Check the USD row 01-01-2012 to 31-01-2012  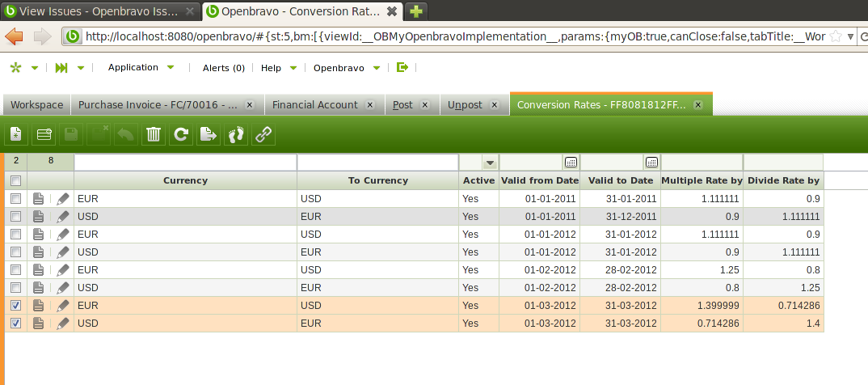click(16, 252)
